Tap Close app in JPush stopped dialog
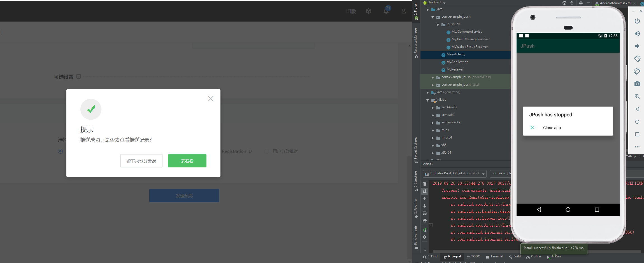This screenshot has height=263, width=644. click(x=552, y=128)
